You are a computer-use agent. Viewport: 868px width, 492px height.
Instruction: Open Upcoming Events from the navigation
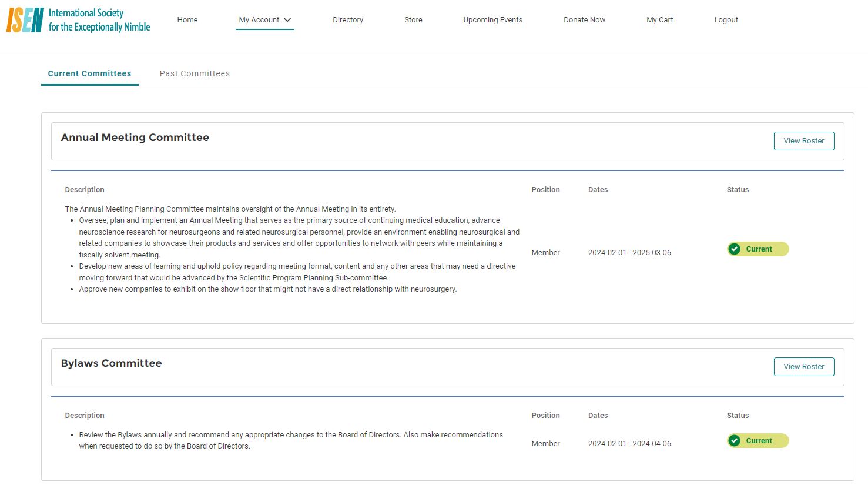[x=492, y=20]
